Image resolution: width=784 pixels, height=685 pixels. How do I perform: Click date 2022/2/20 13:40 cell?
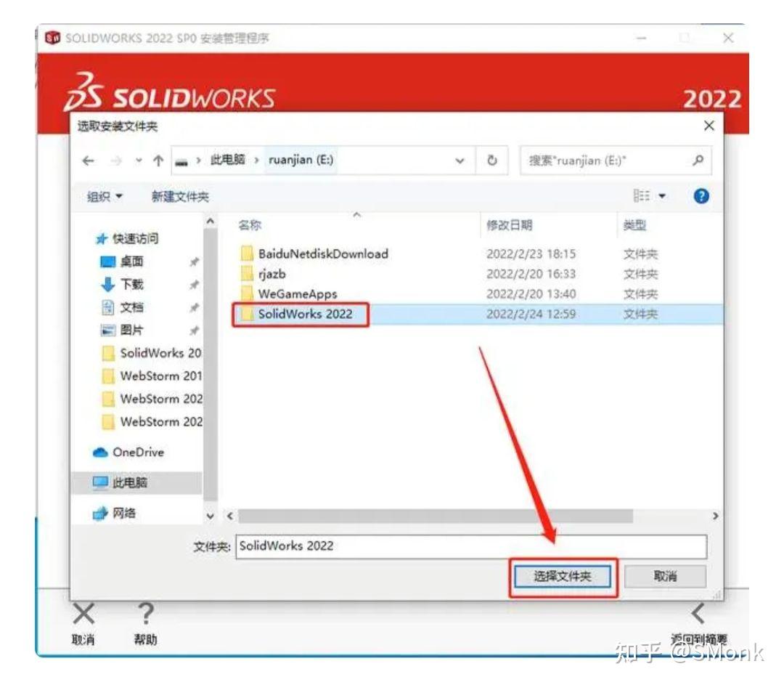tap(531, 293)
